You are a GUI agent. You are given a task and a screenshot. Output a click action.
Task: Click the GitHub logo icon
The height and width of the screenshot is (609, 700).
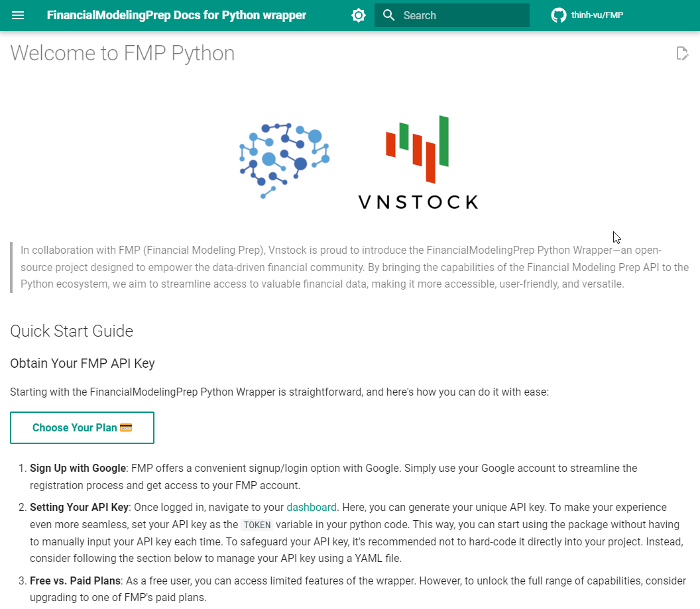559,15
